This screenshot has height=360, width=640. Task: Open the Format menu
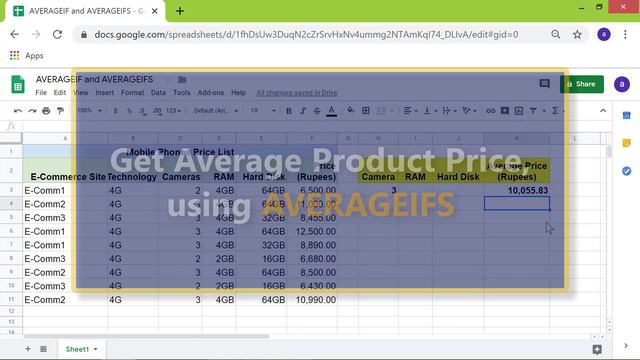coord(132,93)
